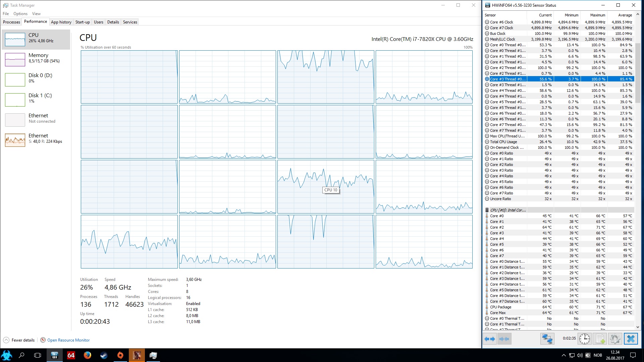This screenshot has width=644, height=362.
Task: Open network icon in tray
Action: pos(572,355)
